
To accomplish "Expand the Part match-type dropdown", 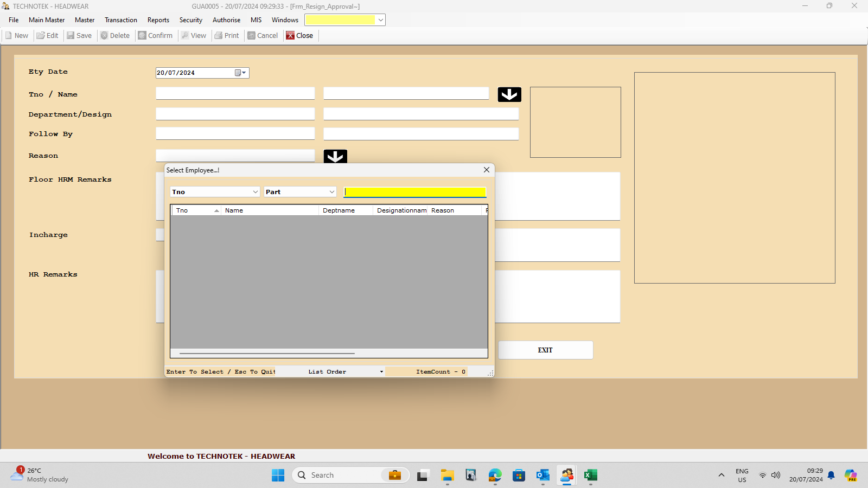I will [x=331, y=192].
